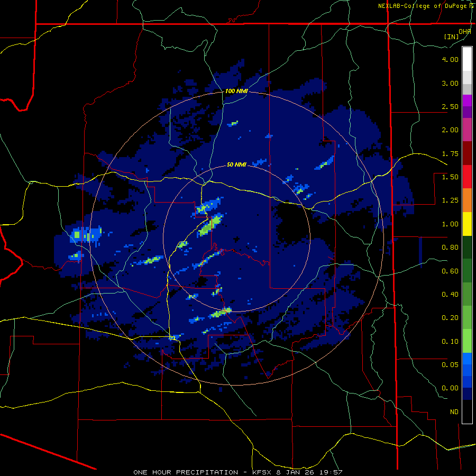Click the black ND swatch at legend bottom
Screen dimensions: 476x476
[x=467, y=411]
